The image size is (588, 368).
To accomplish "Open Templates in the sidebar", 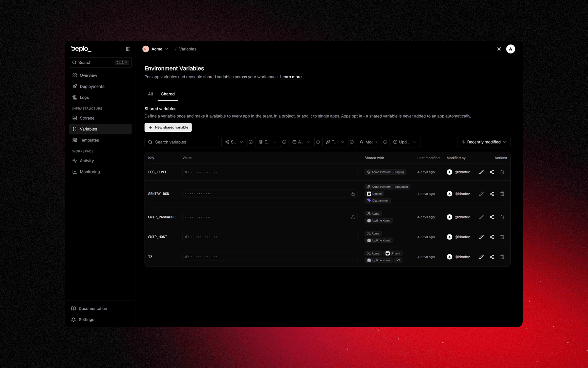I will pos(100,140).
